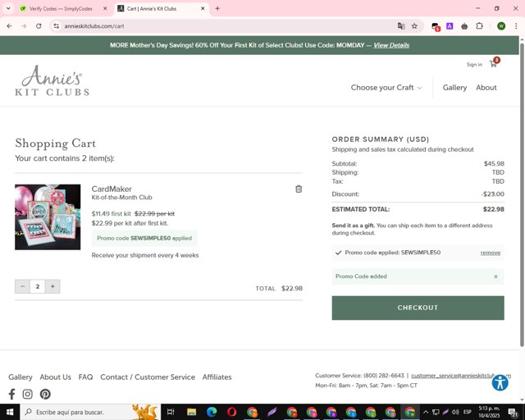The image size is (525, 420).
Task: Expand Choose your Craft menu
Action: point(386,88)
